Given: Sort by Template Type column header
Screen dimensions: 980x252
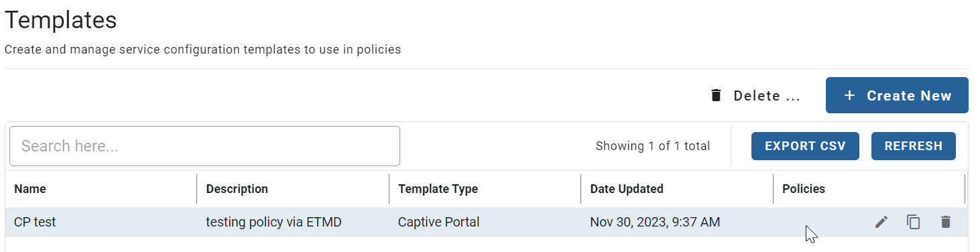Looking at the screenshot, I should point(438,189).
